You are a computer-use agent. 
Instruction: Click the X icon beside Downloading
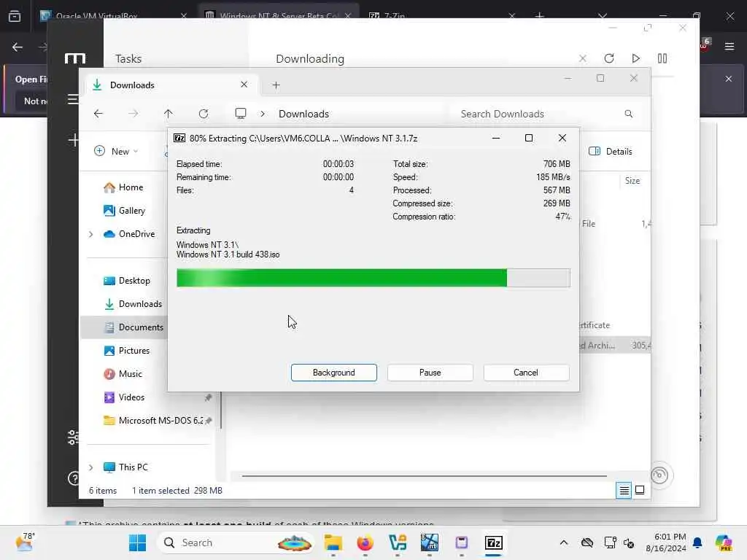pyautogui.click(x=582, y=58)
